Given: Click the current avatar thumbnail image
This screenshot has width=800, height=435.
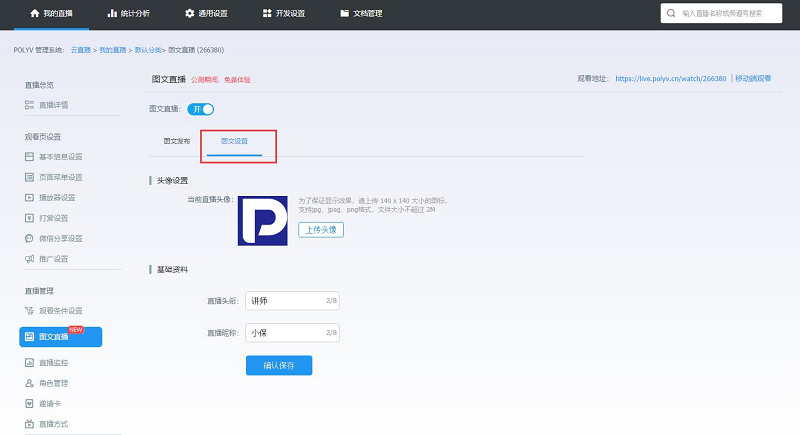Looking at the screenshot, I should pyautogui.click(x=262, y=220).
